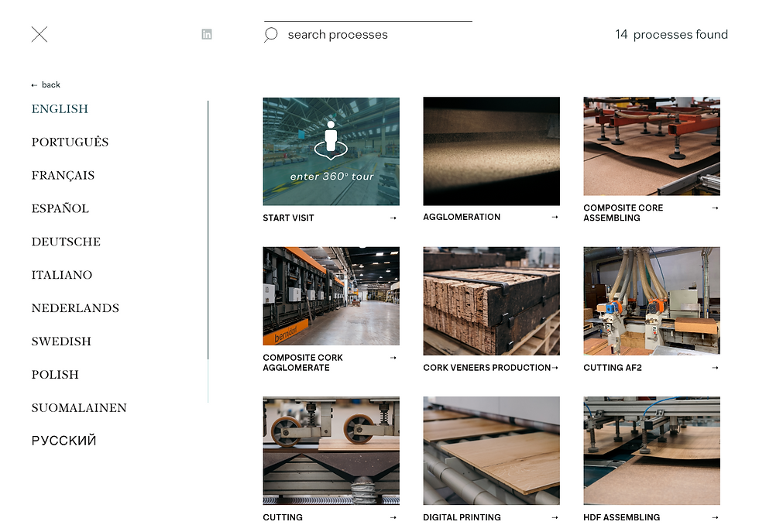
Task: Open the LinkedIn icon link
Action: tap(207, 34)
